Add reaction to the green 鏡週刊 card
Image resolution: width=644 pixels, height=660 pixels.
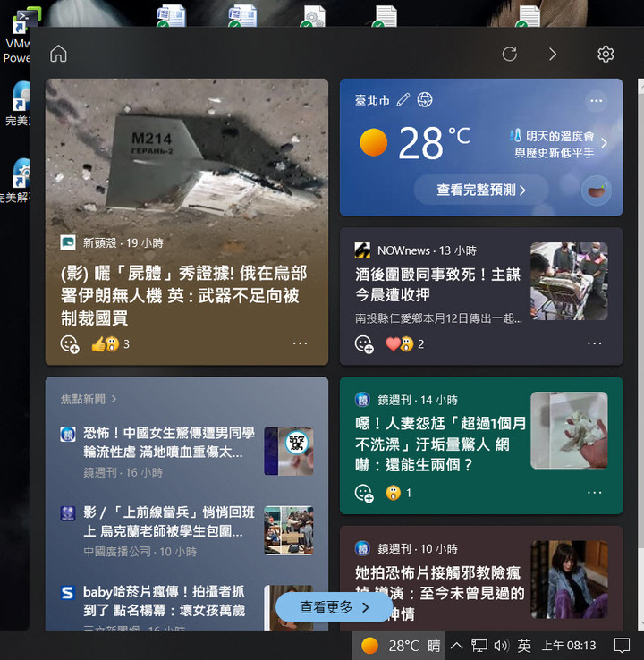coord(365,493)
